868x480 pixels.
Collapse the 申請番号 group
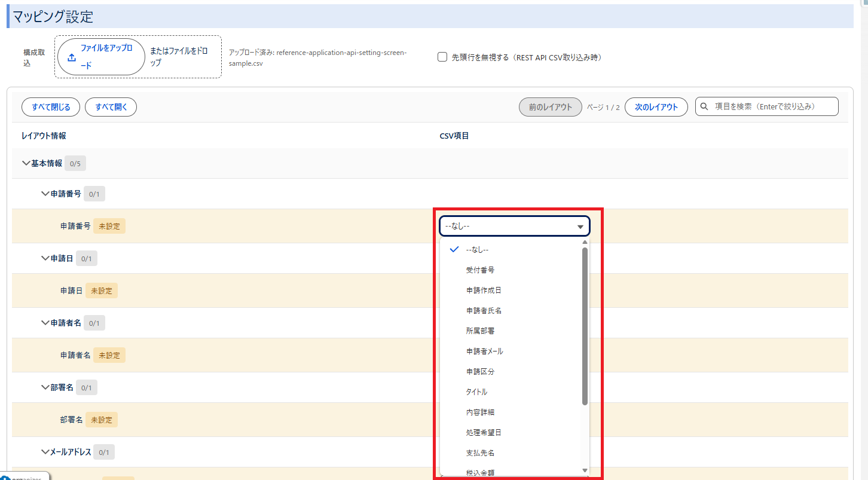(x=45, y=194)
